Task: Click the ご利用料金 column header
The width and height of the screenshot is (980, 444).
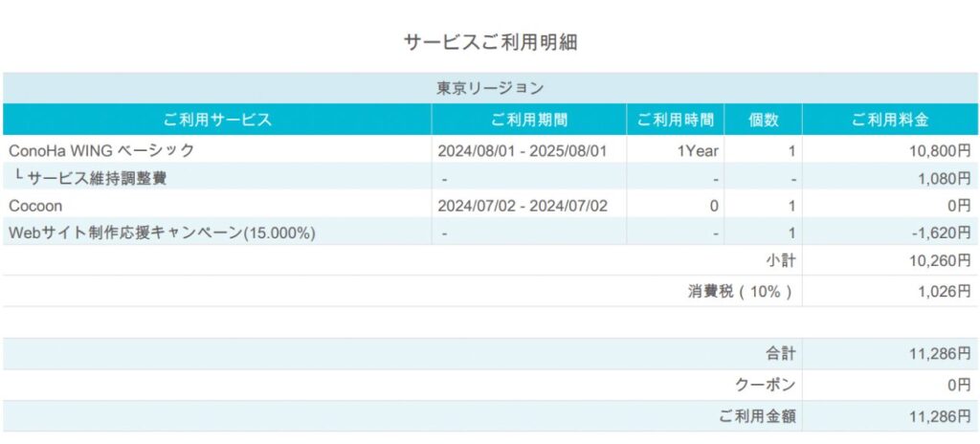Action: click(890, 120)
